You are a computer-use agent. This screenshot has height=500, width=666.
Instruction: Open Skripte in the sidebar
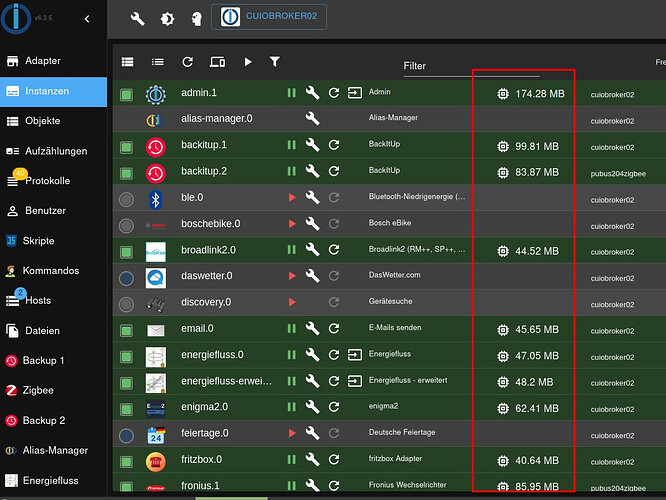point(54,241)
